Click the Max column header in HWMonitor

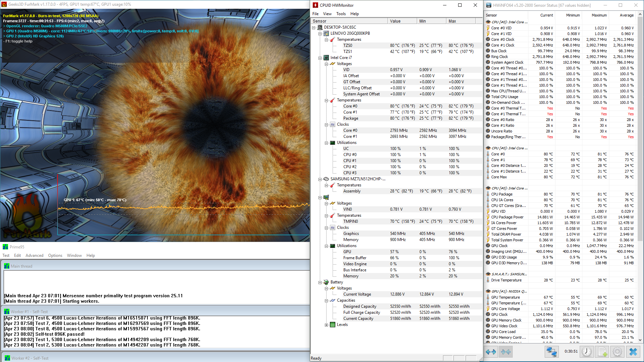click(x=452, y=21)
